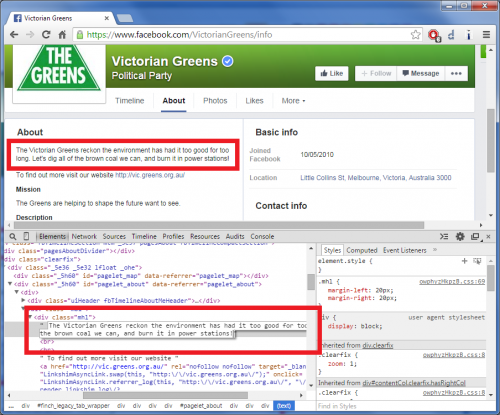Open the DevTools Audits panel
500x415 pixels.
tap(235, 236)
